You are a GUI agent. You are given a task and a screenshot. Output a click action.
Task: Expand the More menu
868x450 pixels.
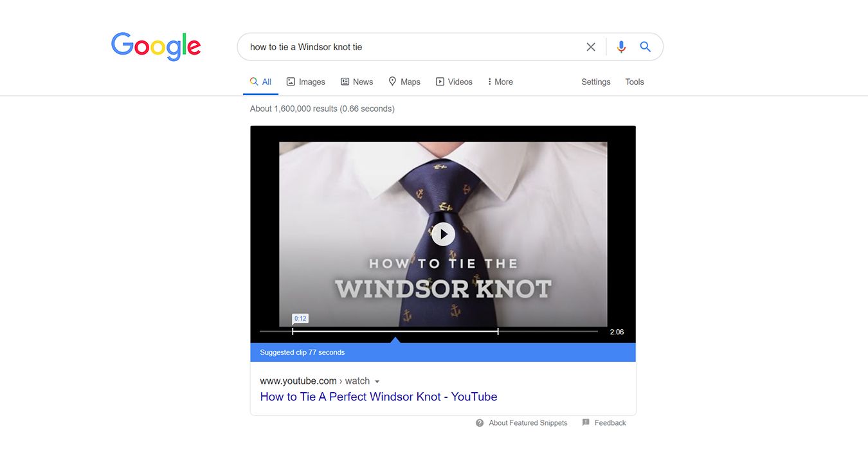(x=500, y=82)
